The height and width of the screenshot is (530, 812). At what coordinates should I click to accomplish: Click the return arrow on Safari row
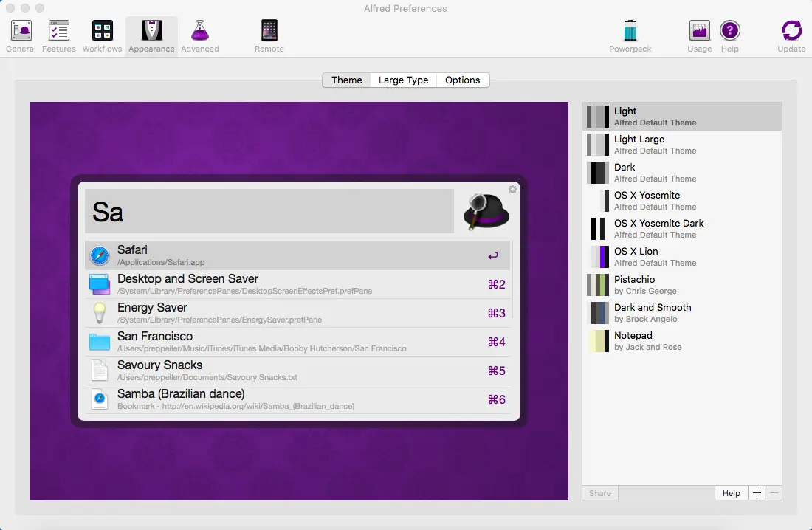(x=493, y=255)
